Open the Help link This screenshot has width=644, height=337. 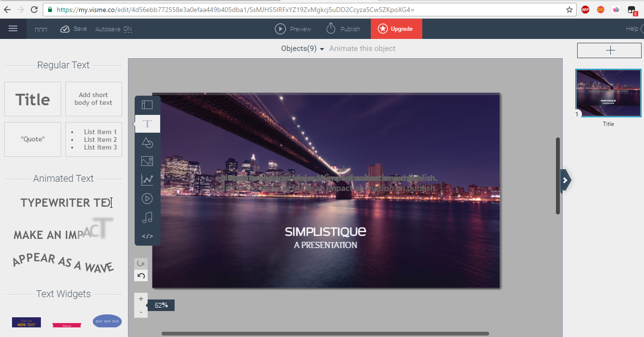point(632,29)
